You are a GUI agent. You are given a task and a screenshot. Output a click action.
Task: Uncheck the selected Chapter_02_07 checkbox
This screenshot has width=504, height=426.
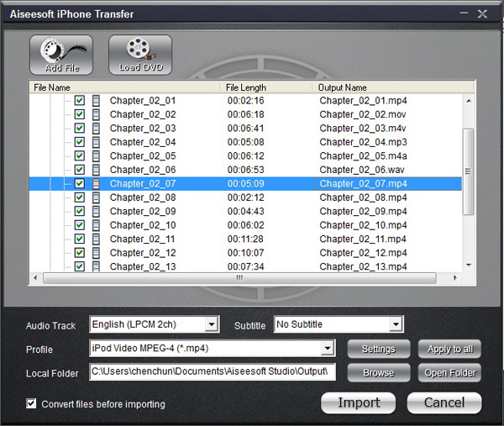80,183
